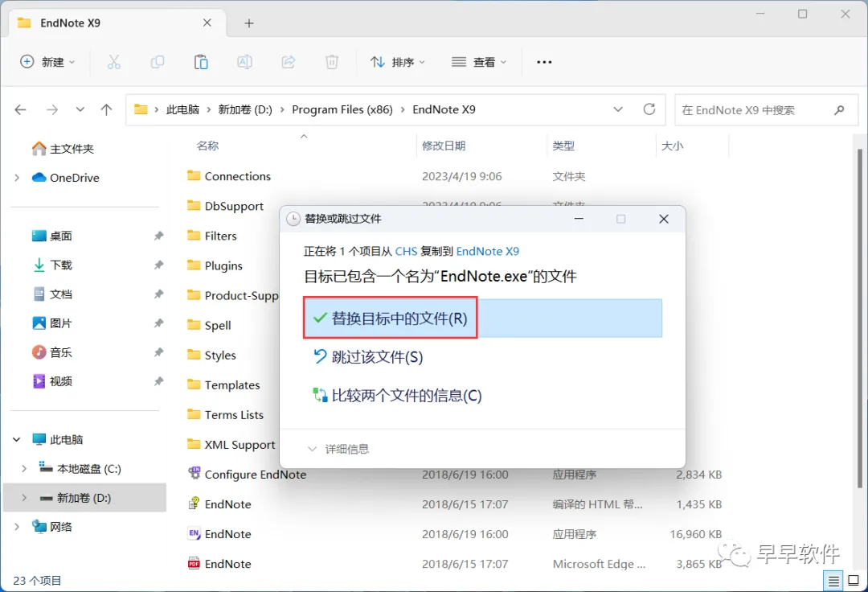Click 新加卷 (D:) in the address breadcrumb
This screenshot has height=592, width=868.
click(245, 109)
